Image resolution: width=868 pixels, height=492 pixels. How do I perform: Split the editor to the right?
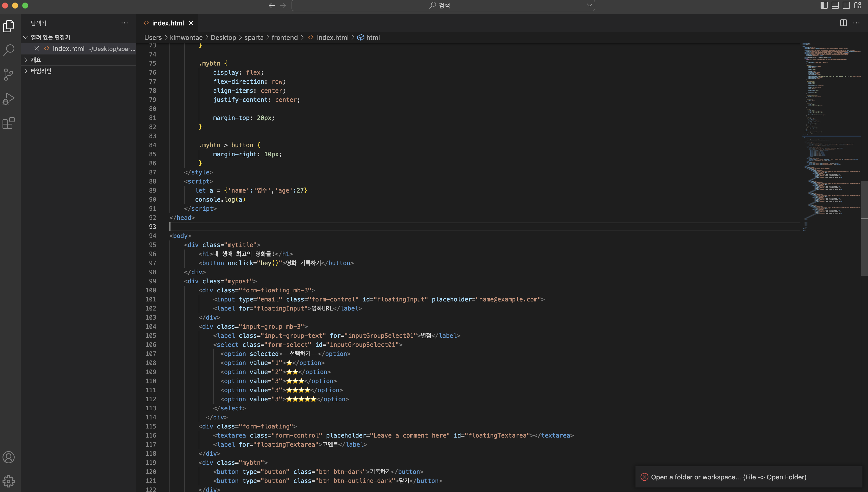(x=843, y=23)
